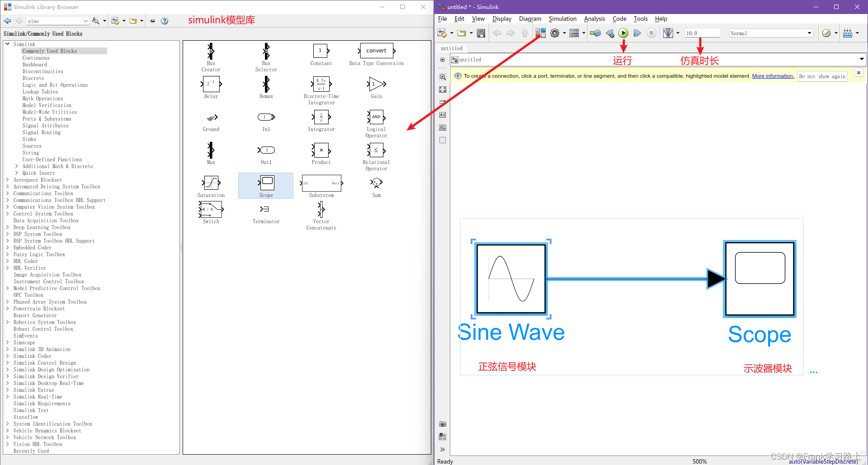Run the simulation with the green play button
The width and height of the screenshot is (868, 465).
click(x=623, y=33)
